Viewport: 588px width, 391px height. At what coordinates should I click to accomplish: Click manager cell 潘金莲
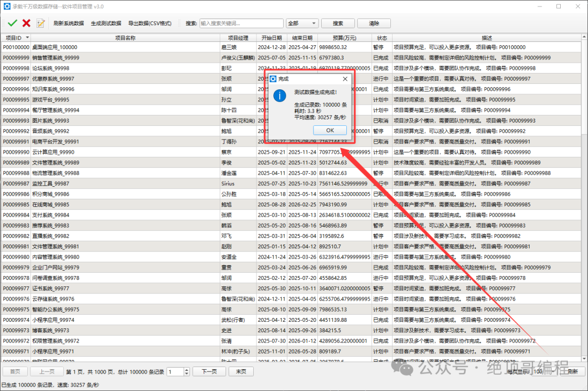(x=238, y=173)
